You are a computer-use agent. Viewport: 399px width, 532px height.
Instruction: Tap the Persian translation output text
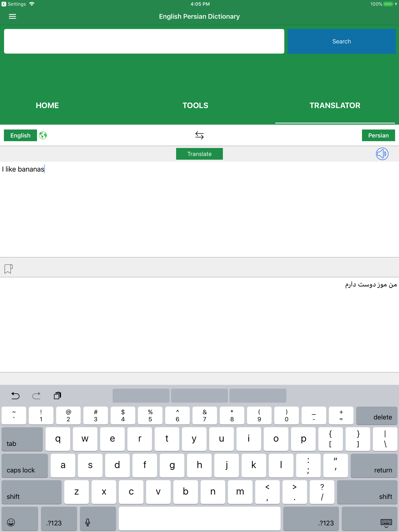371,285
